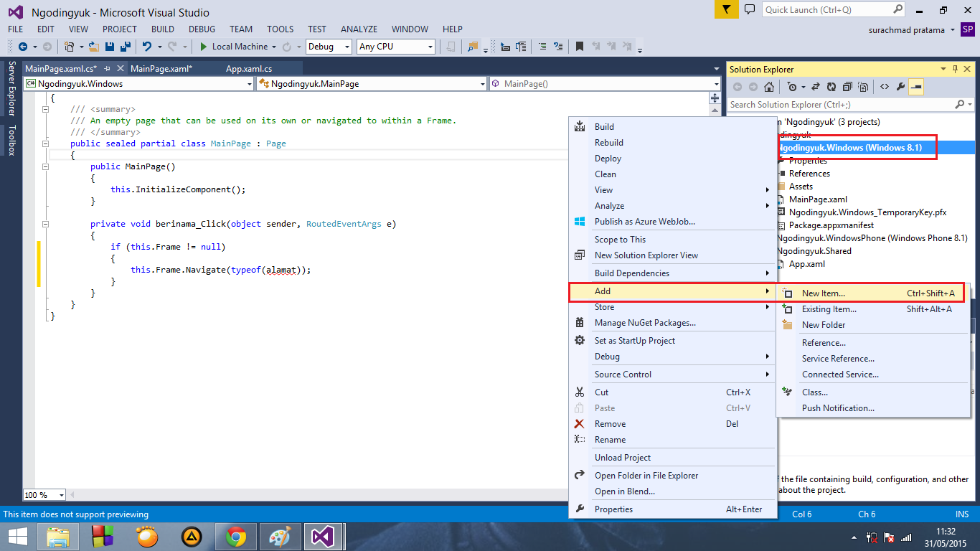The image size is (980, 551).
Task: Click Show All Files in Solution Explorer
Action: (x=863, y=86)
